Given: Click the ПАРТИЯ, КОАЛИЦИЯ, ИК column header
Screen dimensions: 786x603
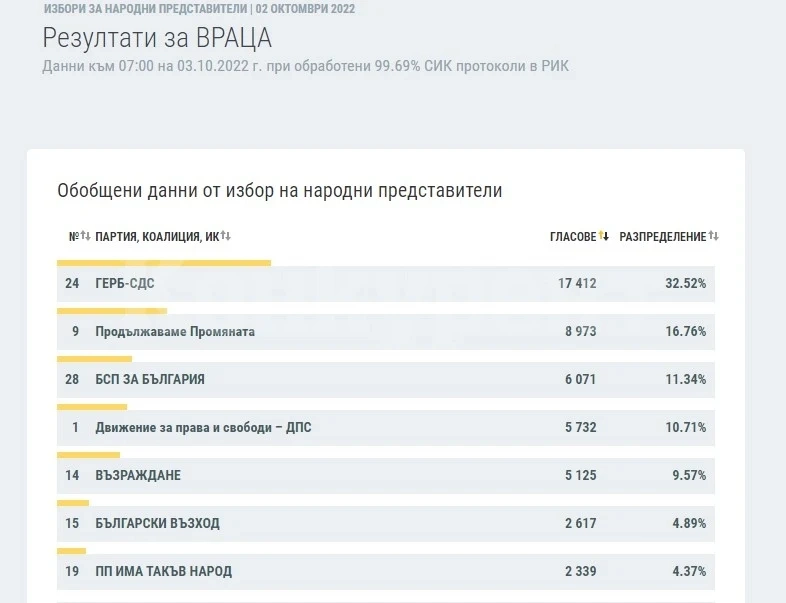Looking at the screenshot, I should click(157, 237).
